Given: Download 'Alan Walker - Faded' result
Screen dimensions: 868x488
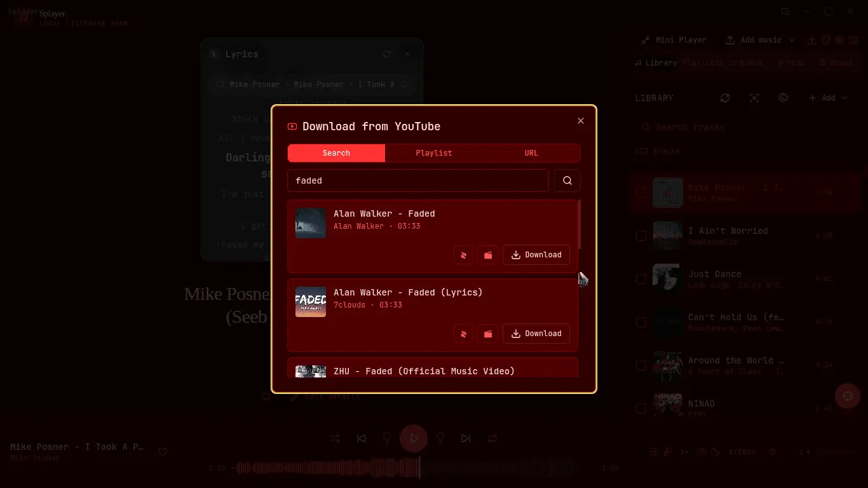Looking at the screenshot, I should pyautogui.click(x=536, y=255).
